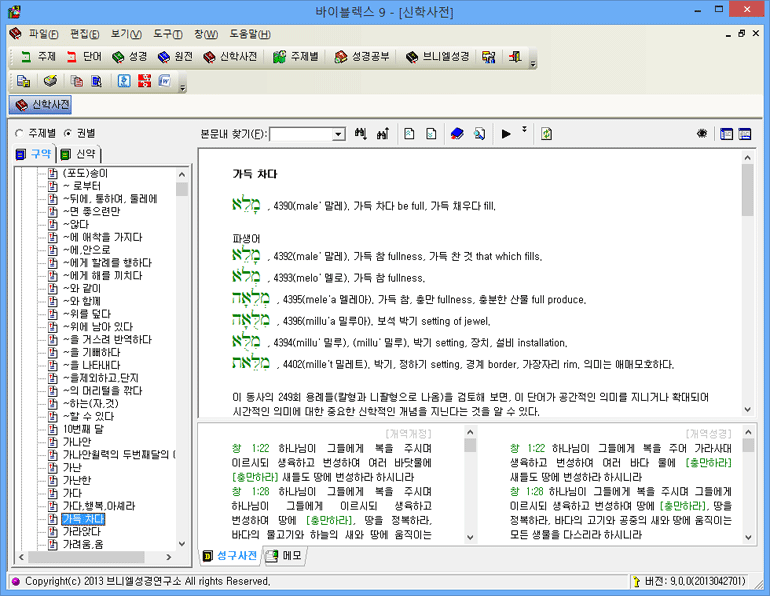This screenshot has height=596, width=770.
Task: Open the 파일 menu
Action: point(43,34)
